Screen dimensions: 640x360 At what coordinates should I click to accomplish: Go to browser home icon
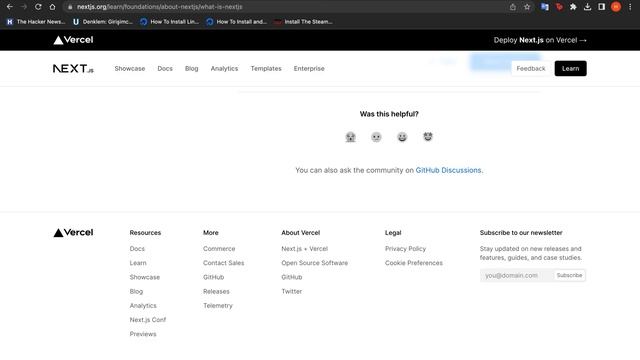[x=52, y=7]
